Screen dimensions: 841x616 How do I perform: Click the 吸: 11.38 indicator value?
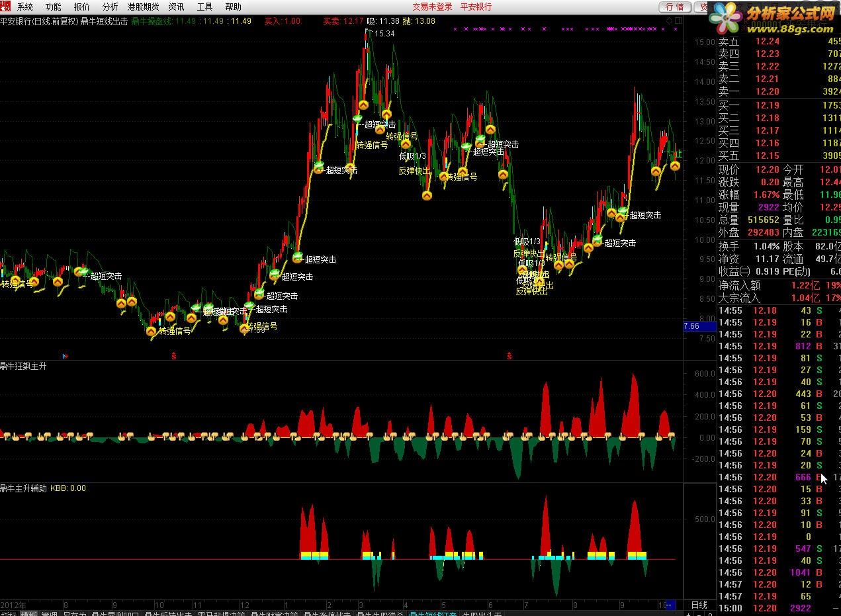383,21
